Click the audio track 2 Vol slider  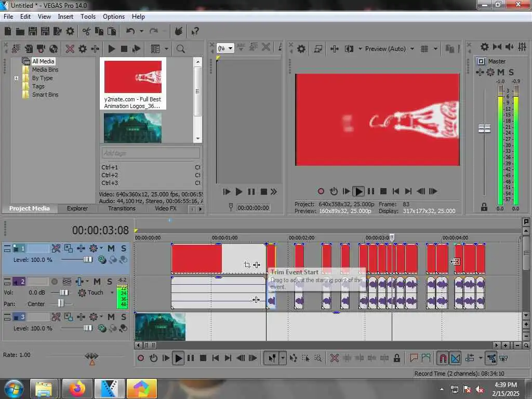64,292
